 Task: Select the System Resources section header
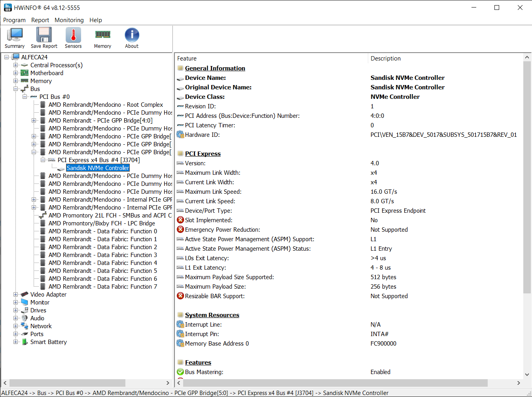(x=212, y=315)
